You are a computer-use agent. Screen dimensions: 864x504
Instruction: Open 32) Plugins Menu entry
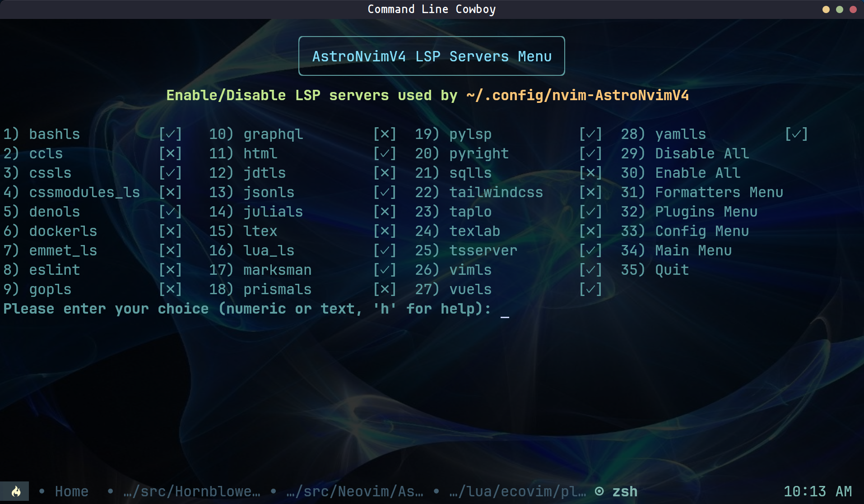click(689, 212)
